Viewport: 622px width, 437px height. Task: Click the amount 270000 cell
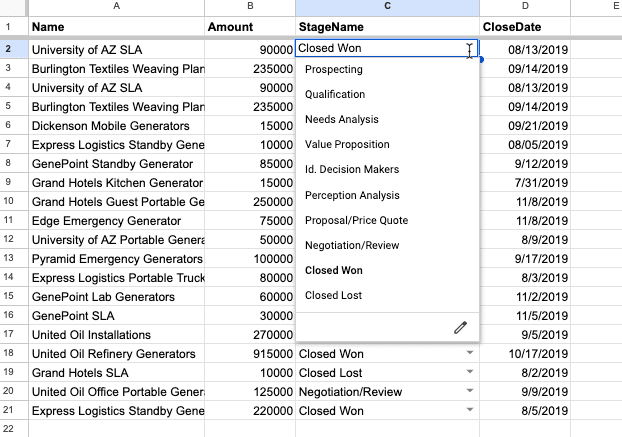pyautogui.click(x=250, y=335)
